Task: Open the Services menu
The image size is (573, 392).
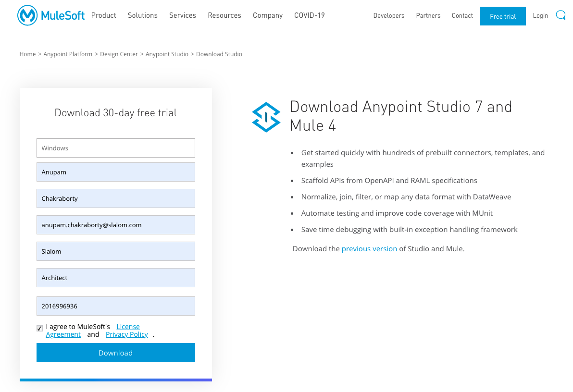Action: point(182,15)
